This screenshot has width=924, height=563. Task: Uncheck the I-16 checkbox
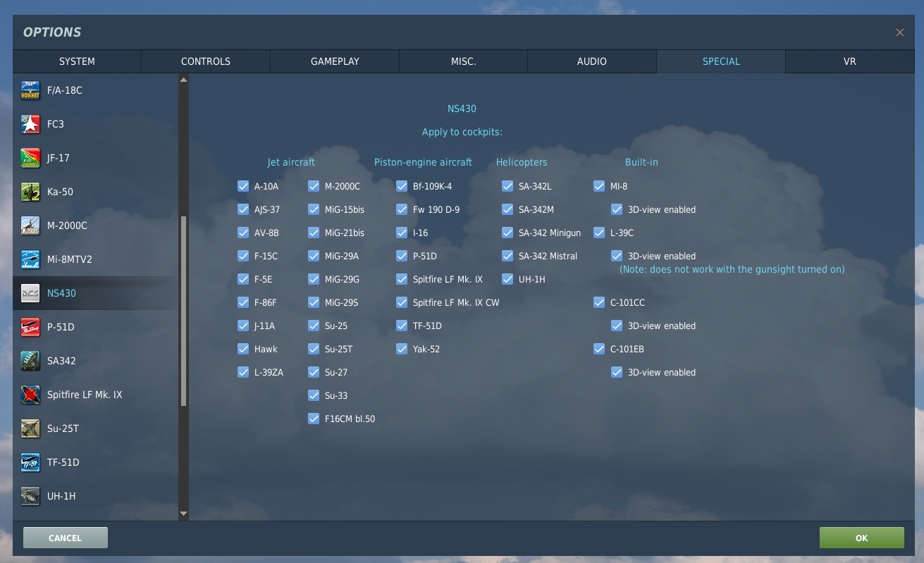pos(402,233)
